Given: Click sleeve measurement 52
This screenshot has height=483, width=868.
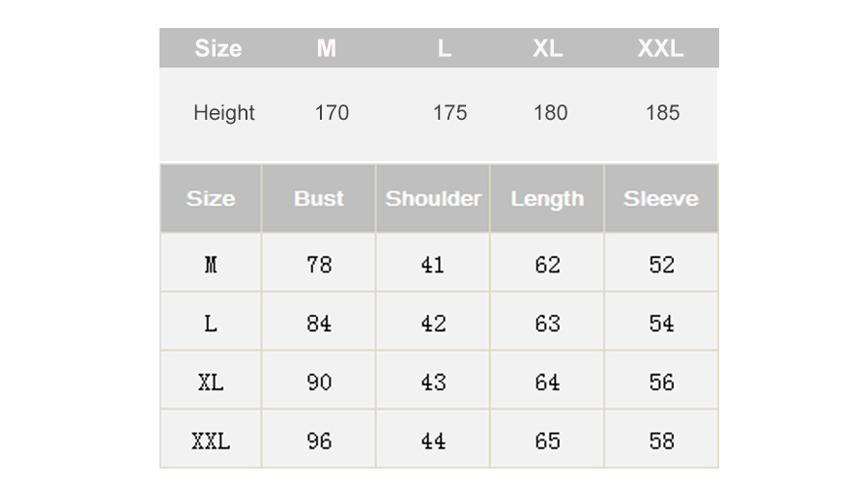Looking at the screenshot, I should click(661, 265).
